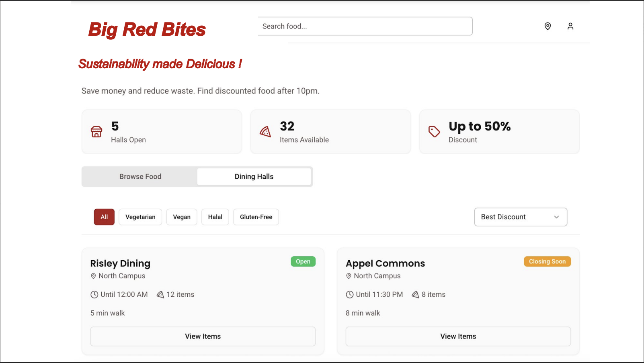Viewport: 644px width, 363px height.
Task: Expand the Best Discount sort dropdown
Action: click(x=521, y=217)
